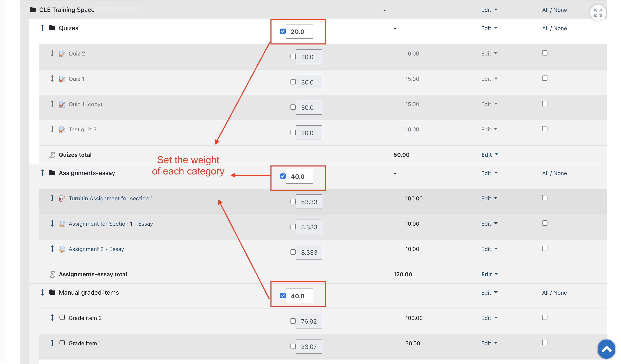Screen dimensions: 621x364
Task: Tick the weight override checkbox for Quiz 2
Action: pyautogui.click(x=293, y=57)
